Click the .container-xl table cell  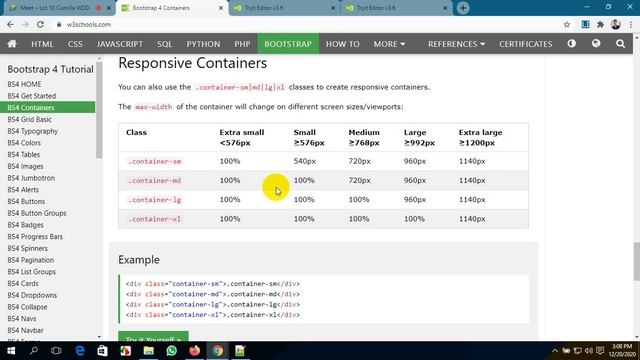(155, 219)
